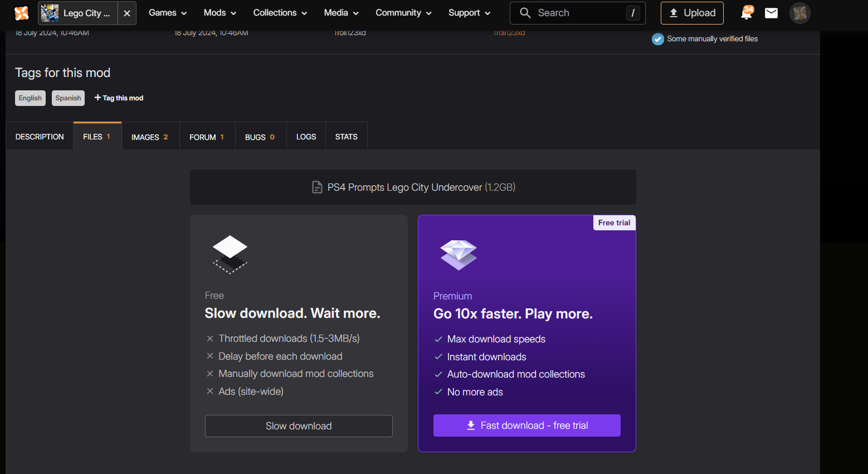Expand the Games dropdown menu
Image resolution: width=868 pixels, height=474 pixels.
click(168, 13)
